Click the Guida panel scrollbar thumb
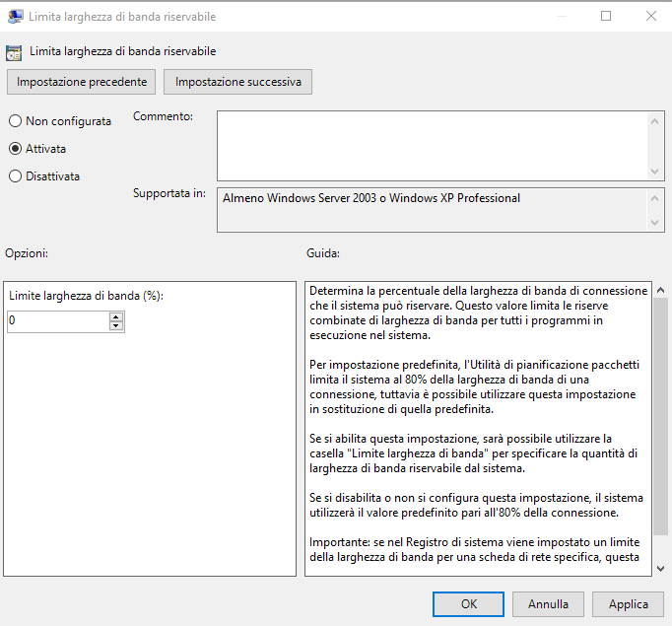This screenshot has width=672, height=626. (x=659, y=414)
